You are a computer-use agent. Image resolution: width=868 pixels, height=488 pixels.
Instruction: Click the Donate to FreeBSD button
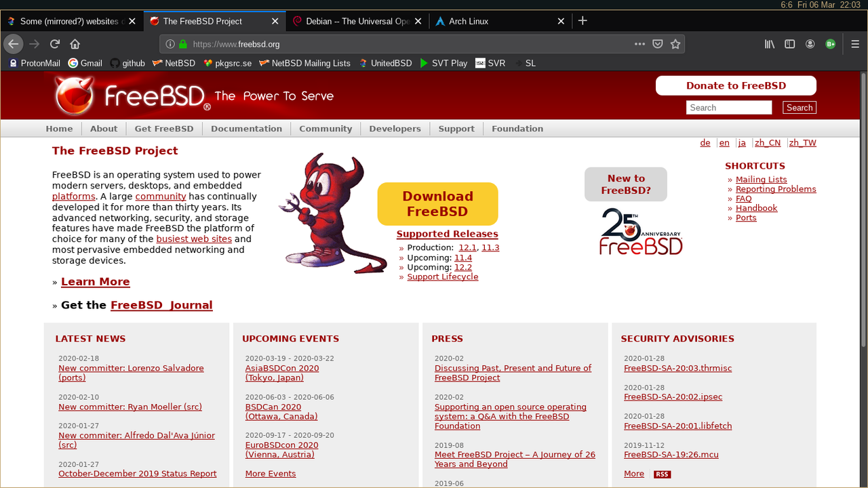click(x=736, y=85)
